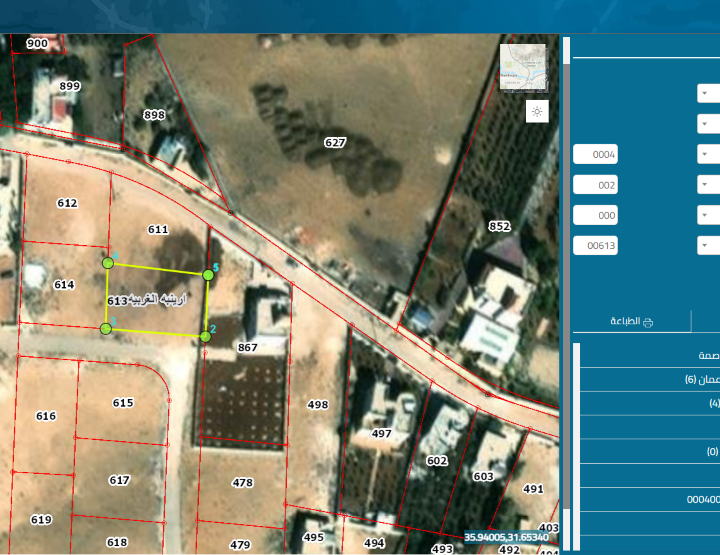Click the sun brightness icon on map
720x555 pixels.
(x=537, y=111)
